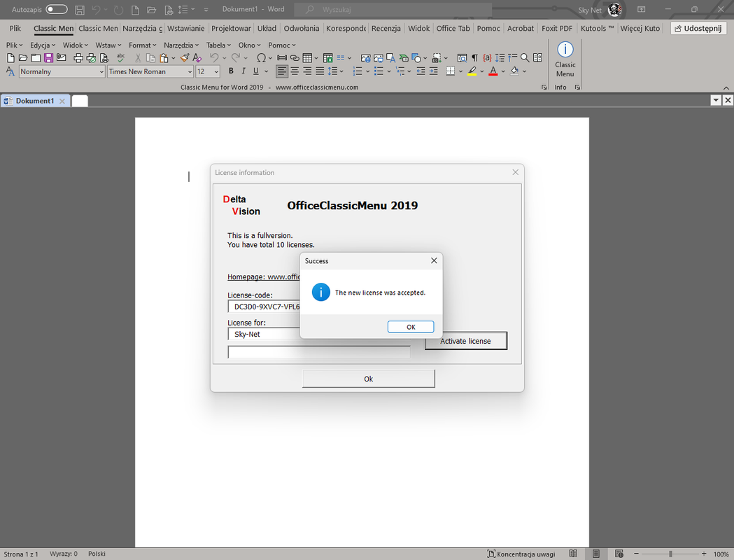Image resolution: width=734 pixels, height=560 pixels.
Task: Toggle show paragraph marks pilcrow
Action: 474,57
